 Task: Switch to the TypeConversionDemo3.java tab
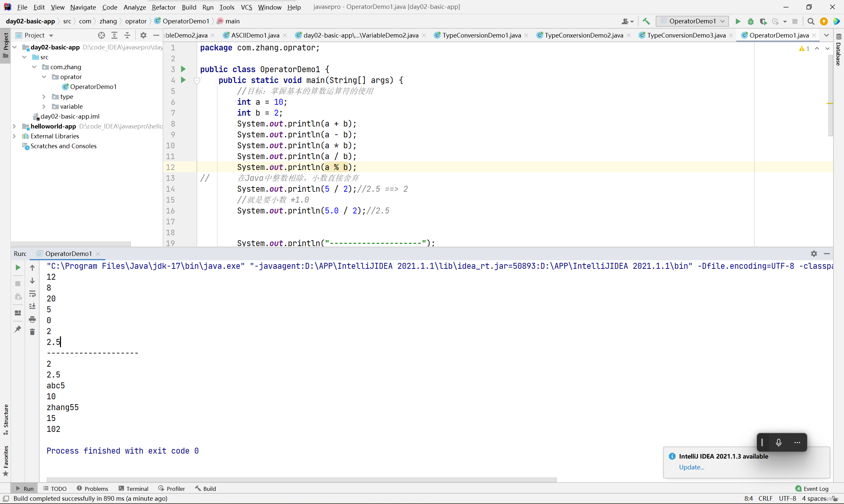tap(686, 35)
